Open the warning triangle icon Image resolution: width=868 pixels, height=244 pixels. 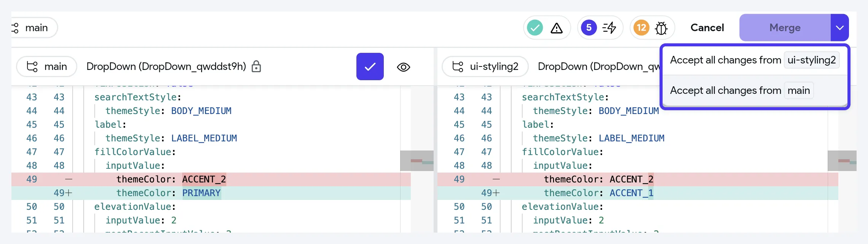click(x=556, y=28)
